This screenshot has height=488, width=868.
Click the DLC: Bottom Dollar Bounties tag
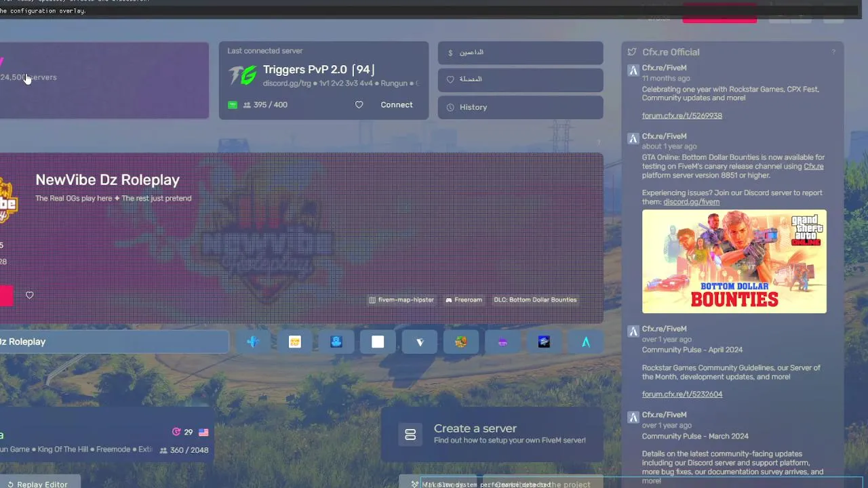pyautogui.click(x=535, y=300)
